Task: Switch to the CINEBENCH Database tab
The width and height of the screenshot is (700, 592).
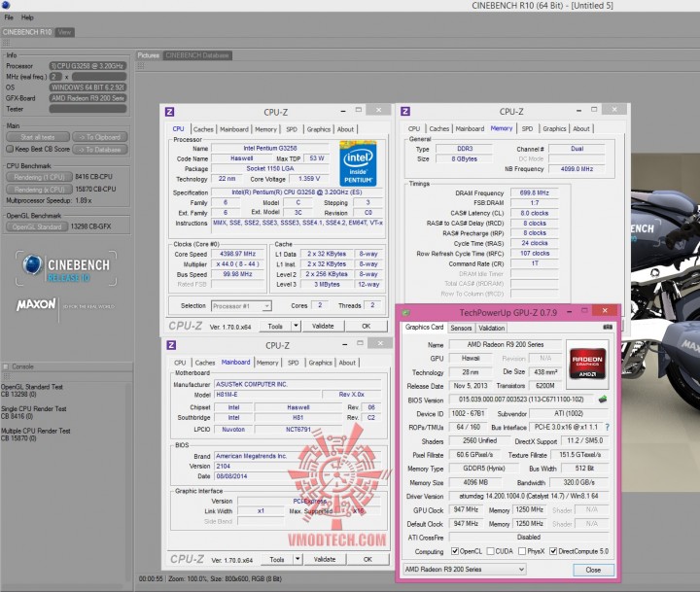Action: point(197,55)
